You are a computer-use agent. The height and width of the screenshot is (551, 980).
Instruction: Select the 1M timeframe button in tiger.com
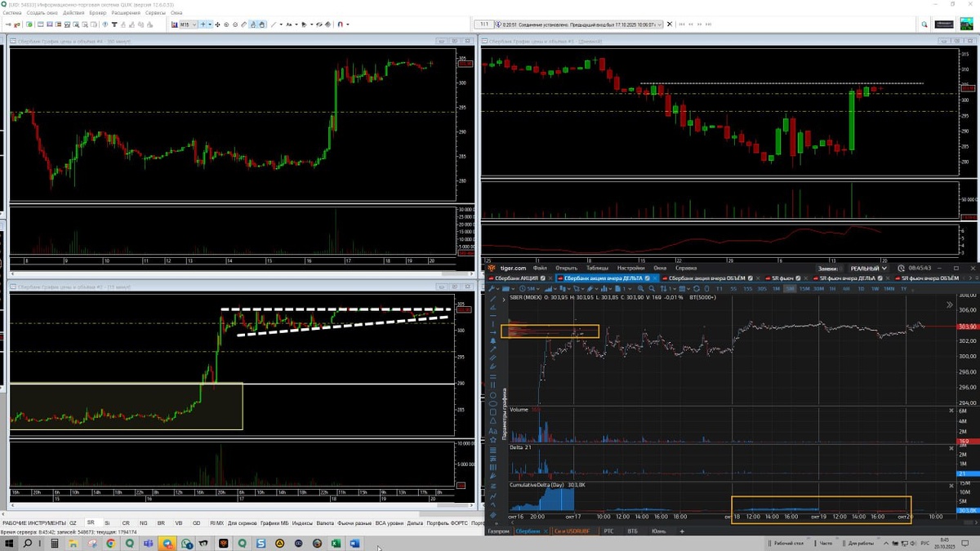776,289
